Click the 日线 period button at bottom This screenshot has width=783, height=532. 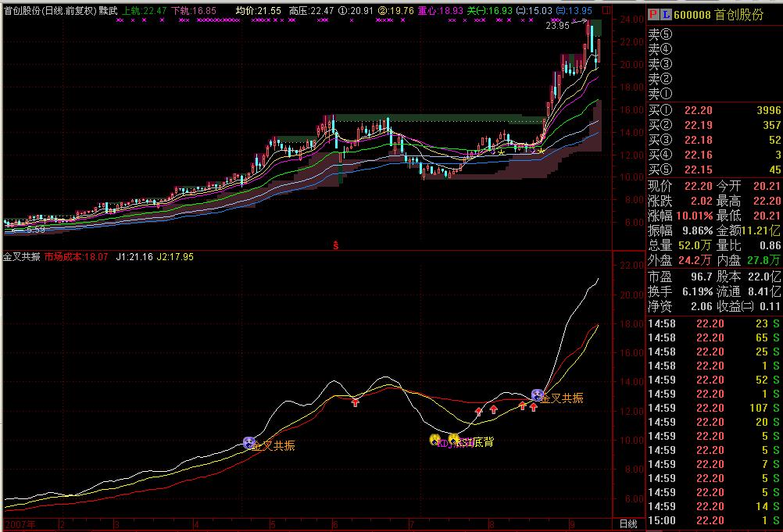coord(628,524)
